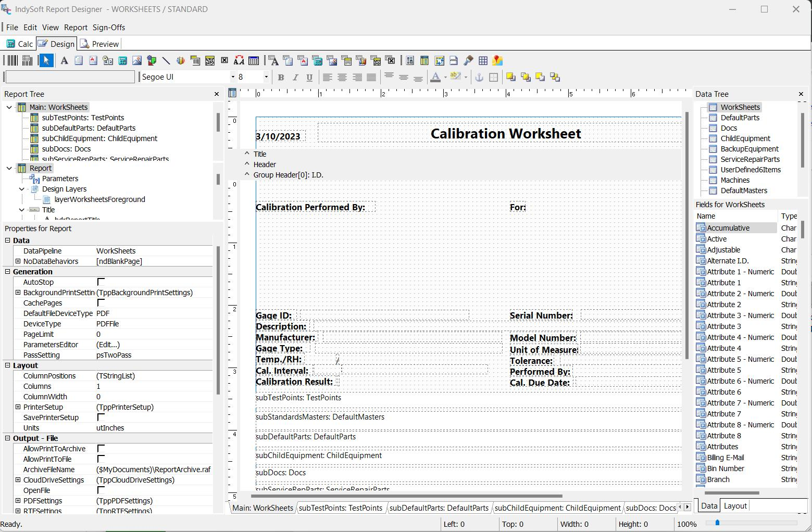Click the zoom slider handle
This screenshot has width=812, height=532.
717,523
